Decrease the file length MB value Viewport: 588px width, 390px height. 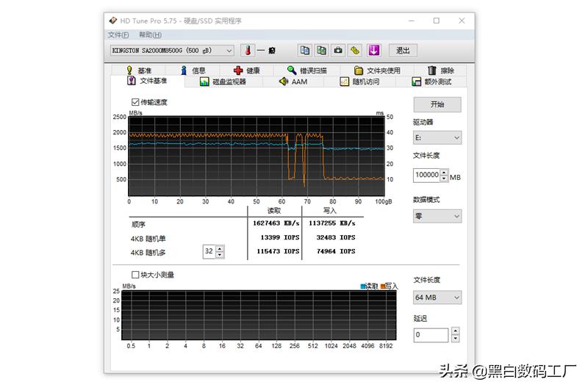point(444,178)
